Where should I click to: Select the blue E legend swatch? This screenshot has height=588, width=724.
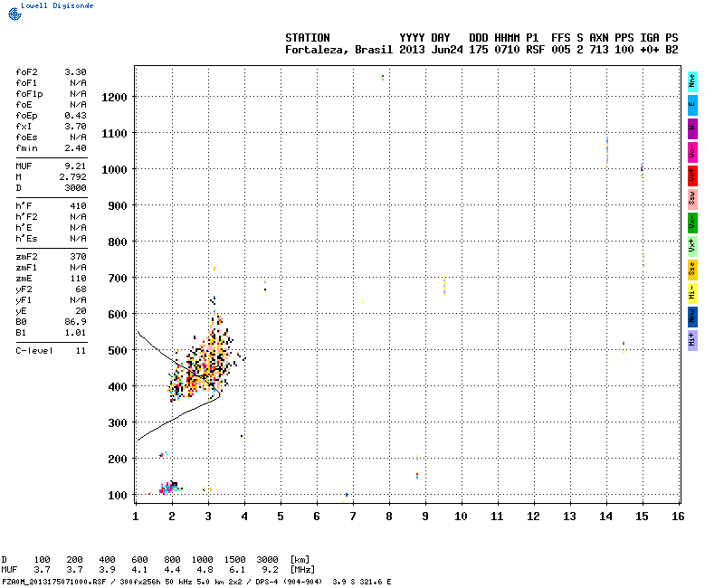(x=692, y=105)
